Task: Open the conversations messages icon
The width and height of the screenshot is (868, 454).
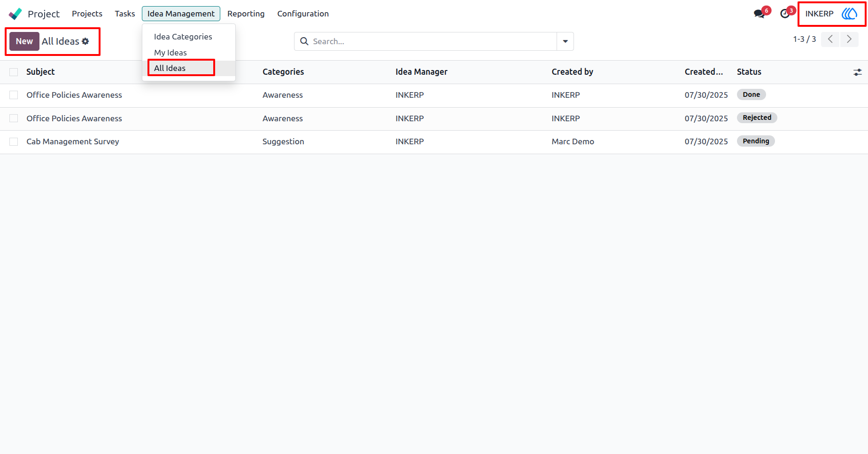Action: (759, 14)
